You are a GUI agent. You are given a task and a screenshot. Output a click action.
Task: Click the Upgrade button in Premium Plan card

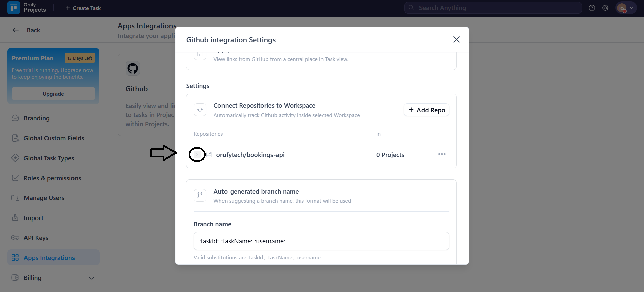coord(53,94)
